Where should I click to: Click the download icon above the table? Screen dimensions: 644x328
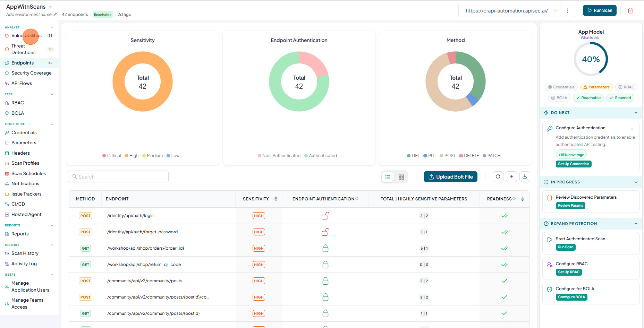point(525,177)
